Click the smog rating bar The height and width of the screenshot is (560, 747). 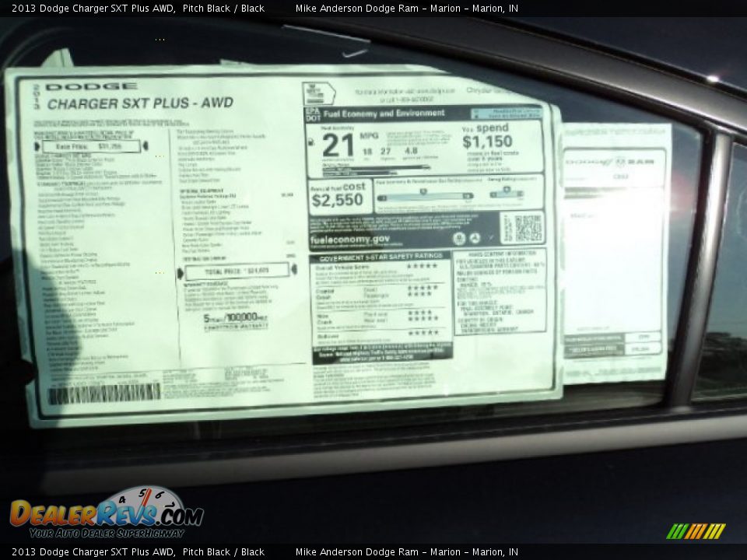507,194
